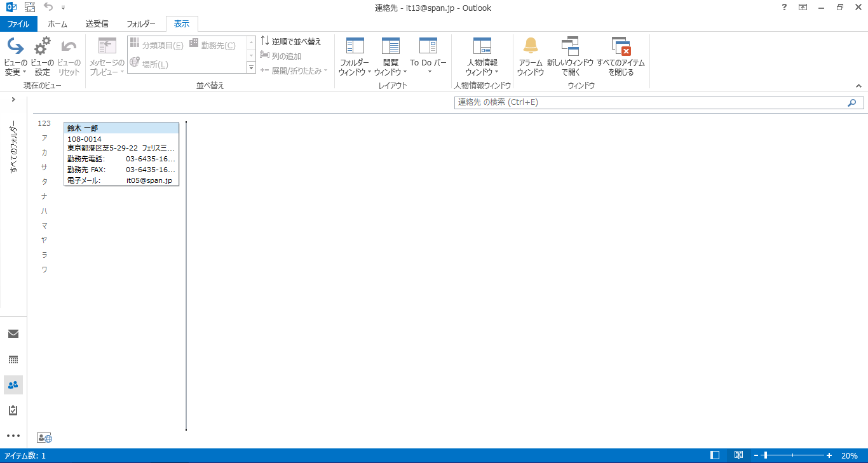Click すべてのアイテムを閉じる close all items
The height and width of the screenshot is (463, 868).
[x=621, y=57]
